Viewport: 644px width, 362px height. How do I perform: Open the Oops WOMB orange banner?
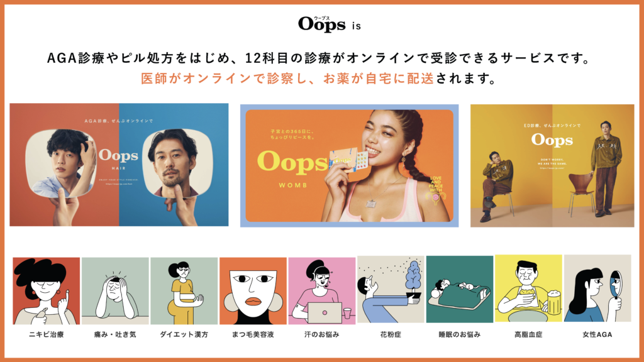point(350,165)
